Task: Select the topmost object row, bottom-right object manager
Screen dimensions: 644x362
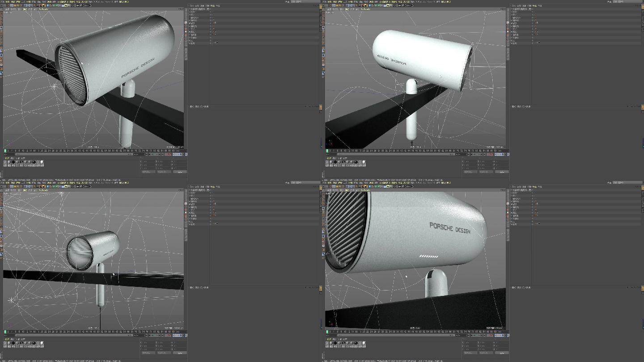Action: pos(576,189)
